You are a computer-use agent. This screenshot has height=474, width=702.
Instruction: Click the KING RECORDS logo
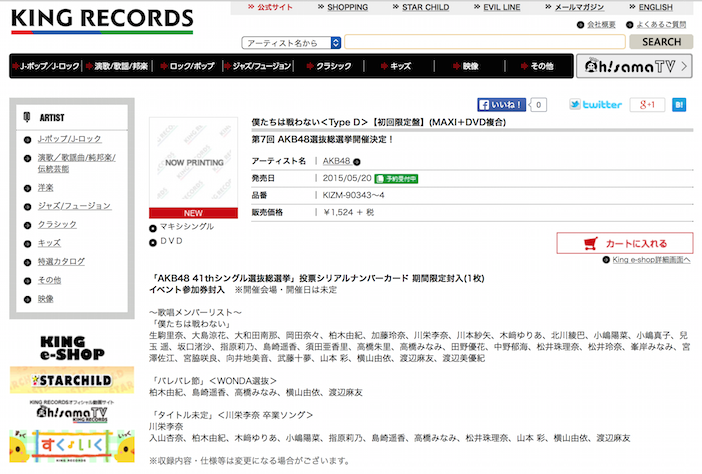[x=102, y=21]
